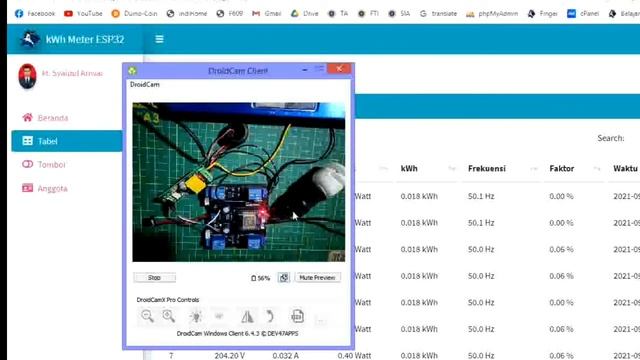This screenshot has height=360, width=640.
Task: Select the 0.40 Watt table cell
Action: [354, 356]
